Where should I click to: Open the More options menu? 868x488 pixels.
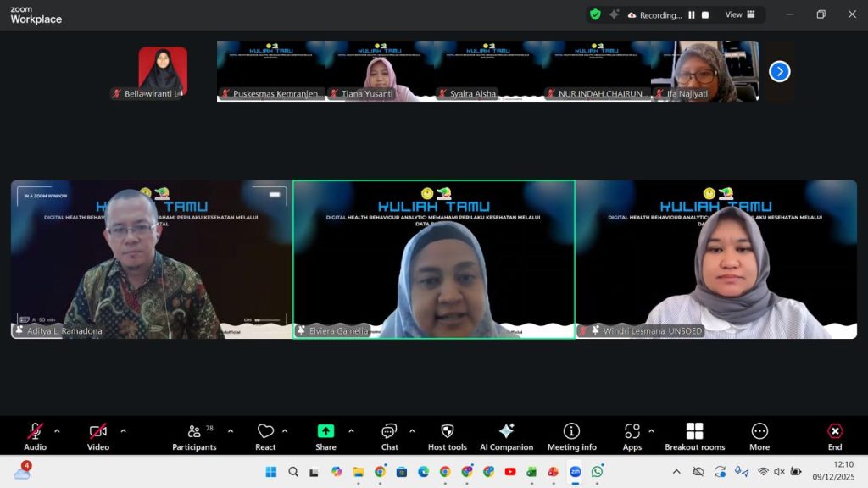click(x=759, y=435)
